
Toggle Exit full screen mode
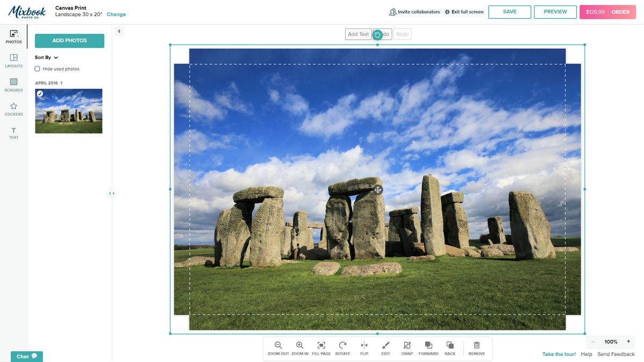point(464,11)
